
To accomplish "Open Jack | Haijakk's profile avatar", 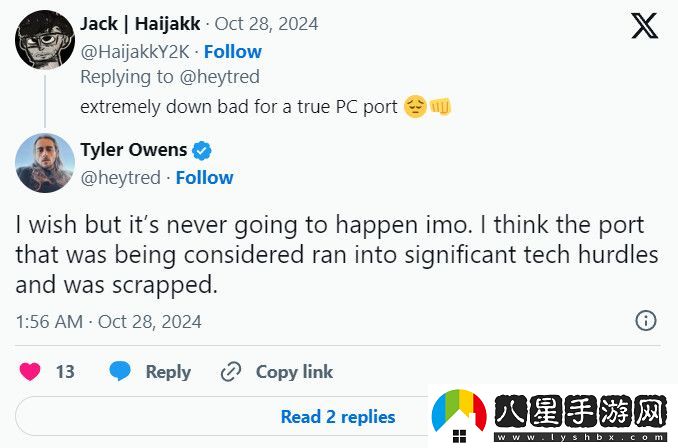I will click(44, 39).
